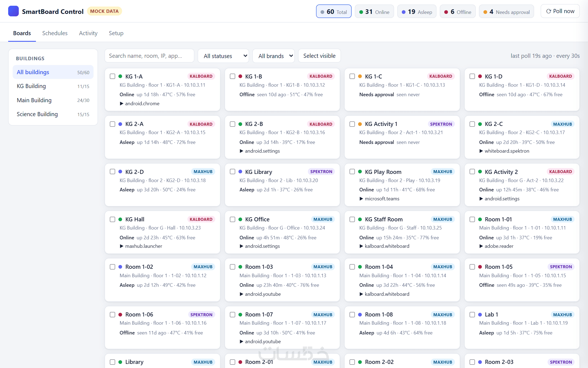Focus the search name, room, IP field

pyautogui.click(x=149, y=56)
